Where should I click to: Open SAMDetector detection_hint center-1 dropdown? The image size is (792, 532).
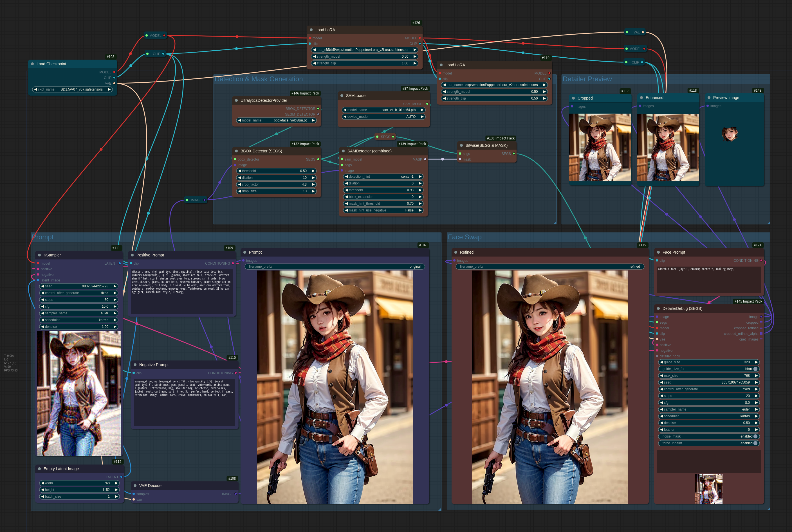point(383,176)
